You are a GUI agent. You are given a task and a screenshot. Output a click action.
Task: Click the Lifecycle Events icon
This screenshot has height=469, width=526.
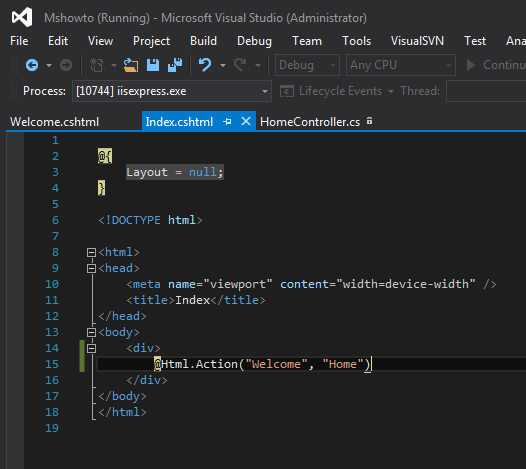click(287, 91)
